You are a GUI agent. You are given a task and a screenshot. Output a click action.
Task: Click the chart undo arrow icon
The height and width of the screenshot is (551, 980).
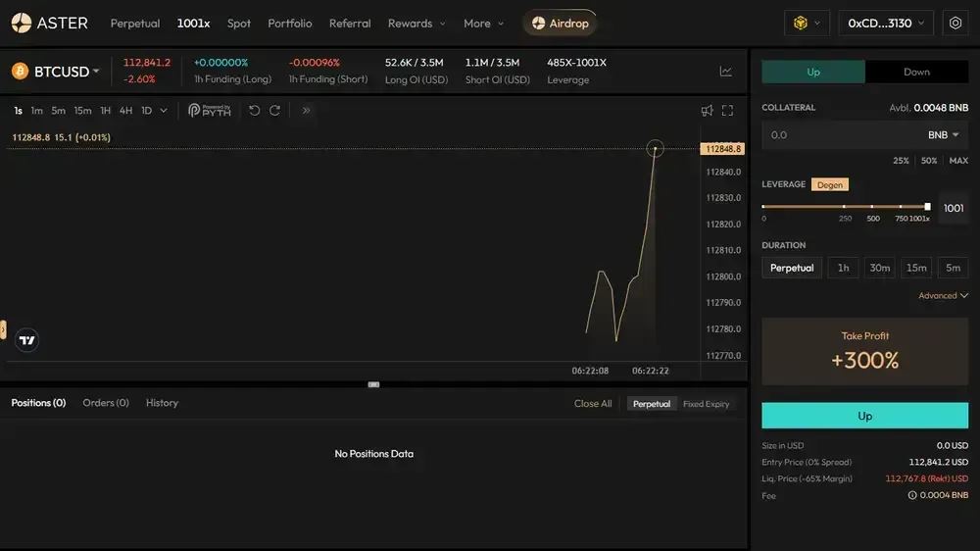click(255, 111)
